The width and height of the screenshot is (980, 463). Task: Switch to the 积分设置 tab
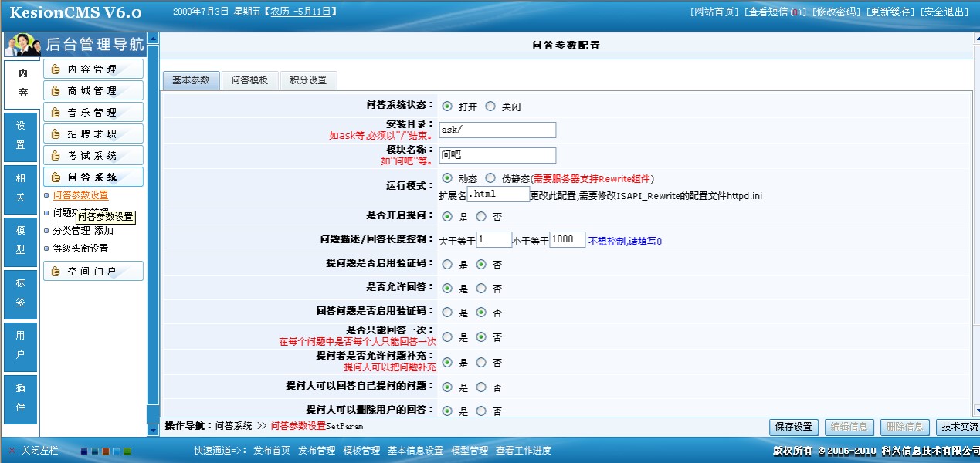(x=308, y=79)
